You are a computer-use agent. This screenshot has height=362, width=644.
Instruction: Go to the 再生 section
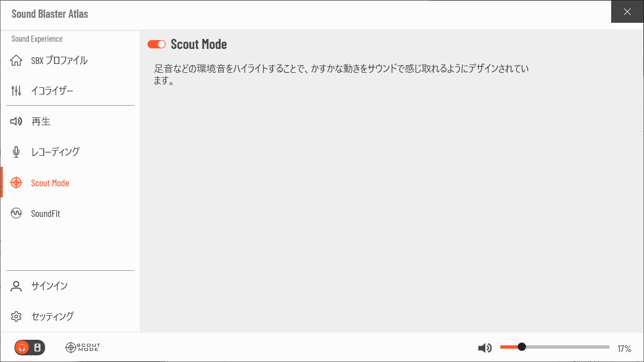41,121
